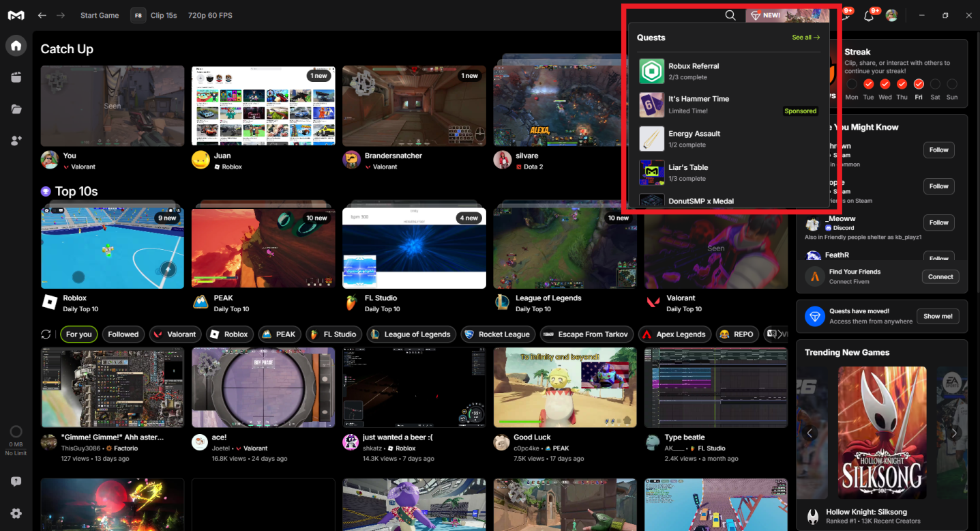The height and width of the screenshot is (531, 980).
Task: Click the FL Studio logo under Top 10s
Action: pyautogui.click(x=351, y=302)
